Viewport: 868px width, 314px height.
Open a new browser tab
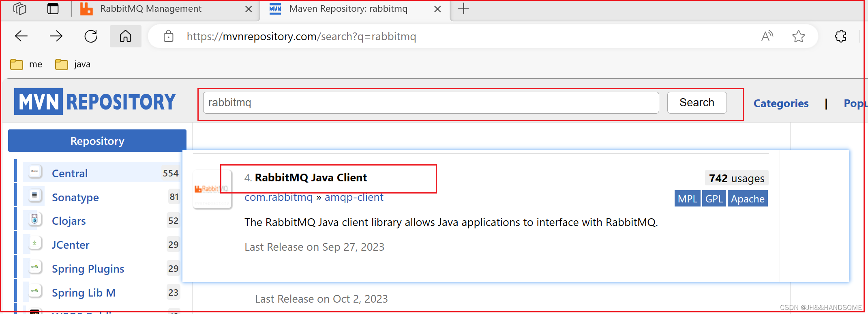click(463, 9)
